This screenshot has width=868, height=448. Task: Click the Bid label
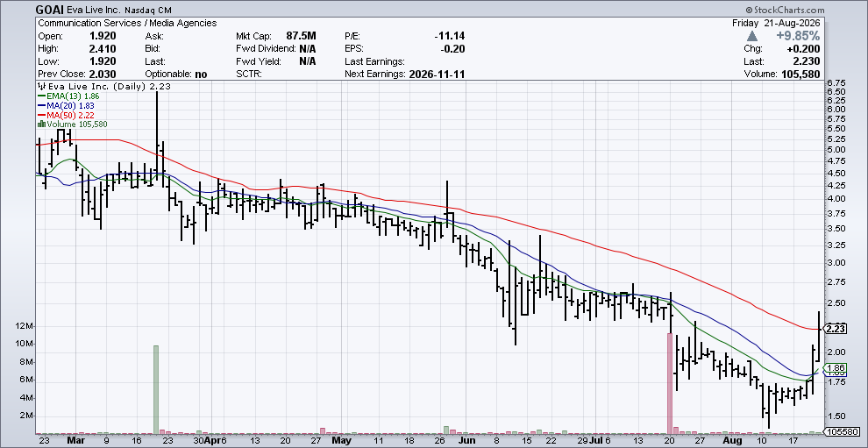[x=153, y=49]
